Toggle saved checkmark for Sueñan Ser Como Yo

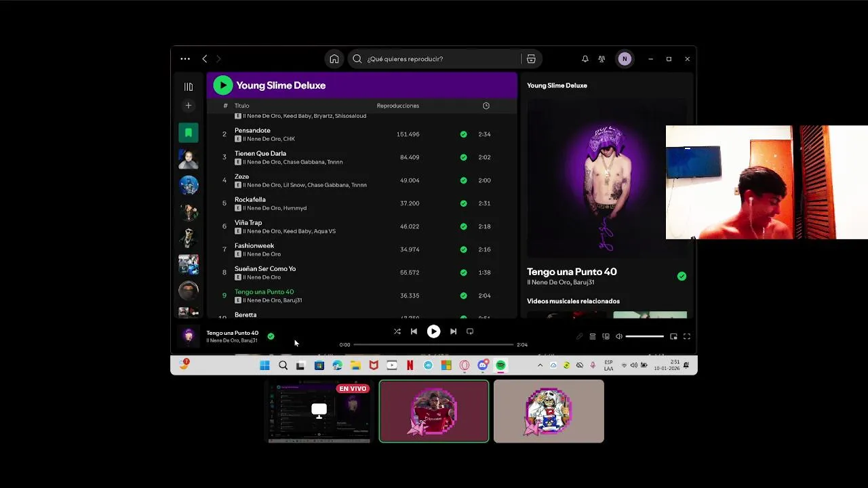tap(464, 272)
